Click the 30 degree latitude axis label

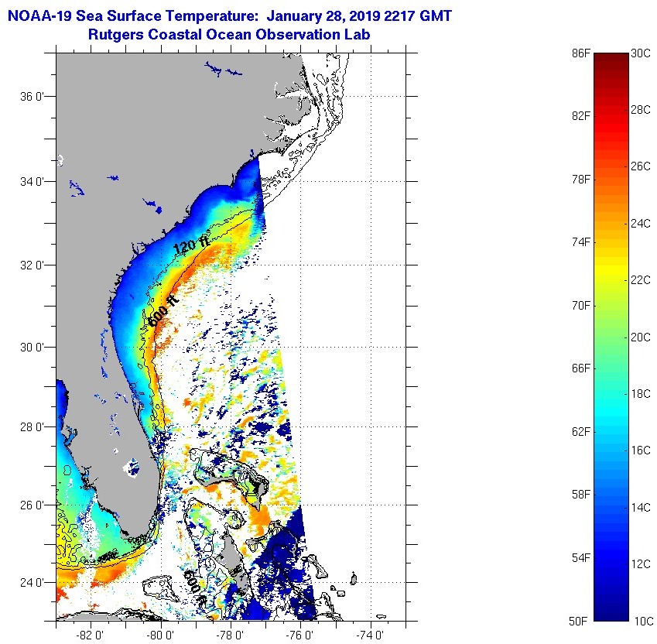point(36,346)
